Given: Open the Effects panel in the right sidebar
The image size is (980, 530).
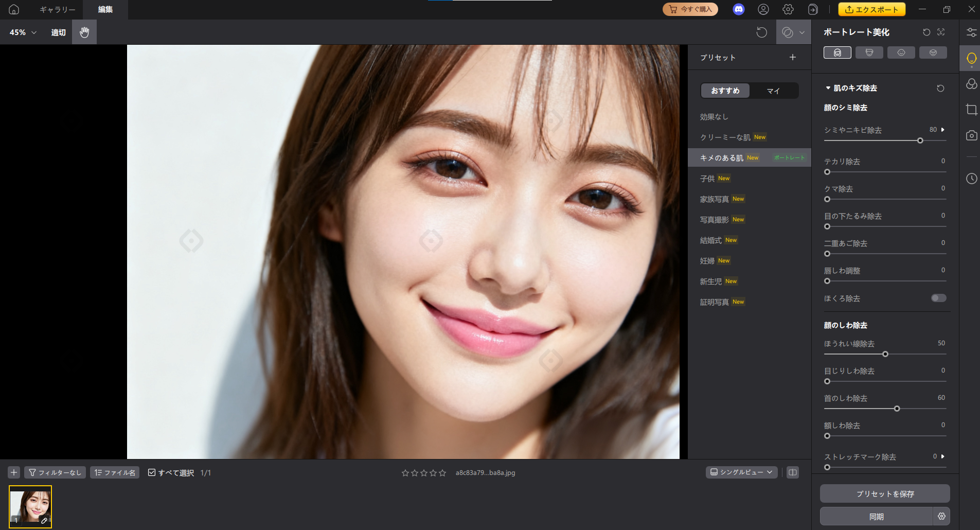Looking at the screenshot, I should (x=971, y=84).
